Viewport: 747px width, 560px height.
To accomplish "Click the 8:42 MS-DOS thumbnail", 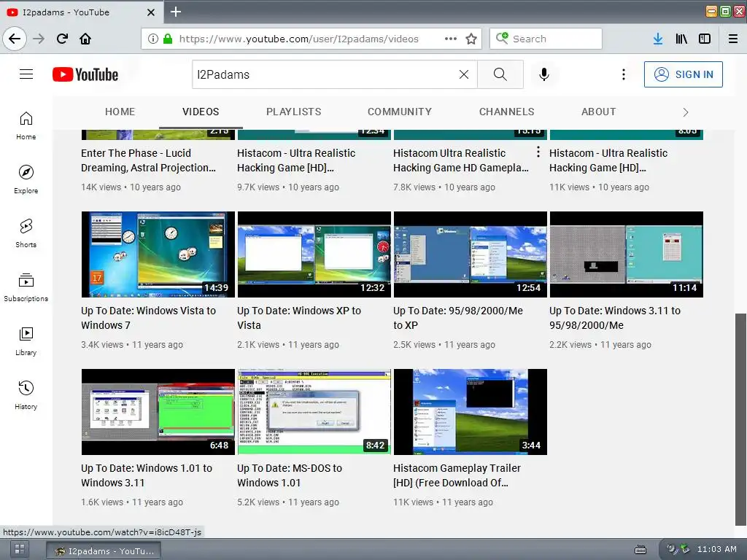I will (x=314, y=412).
